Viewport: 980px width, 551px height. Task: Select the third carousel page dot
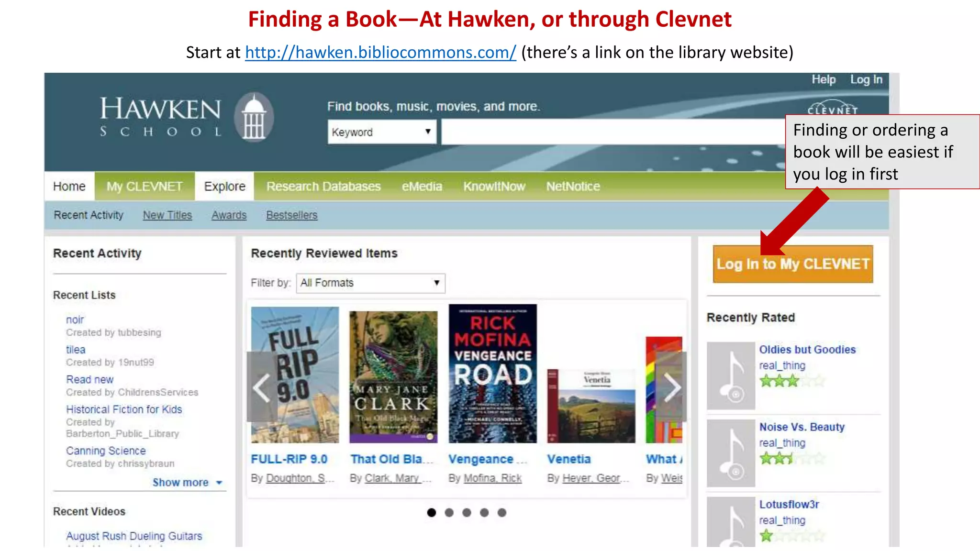(x=467, y=513)
